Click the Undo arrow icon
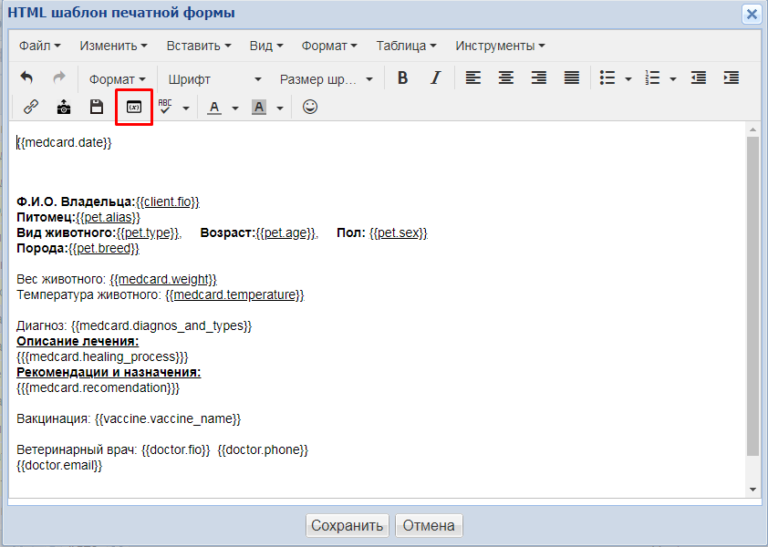The height and width of the screenshot is (547, 768). 27,78
